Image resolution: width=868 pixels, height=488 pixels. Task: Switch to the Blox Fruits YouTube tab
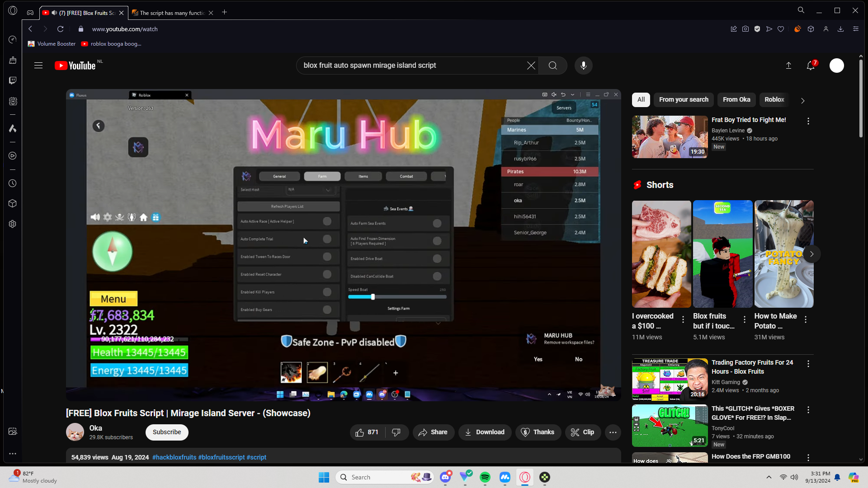click(x=84, y=13)
